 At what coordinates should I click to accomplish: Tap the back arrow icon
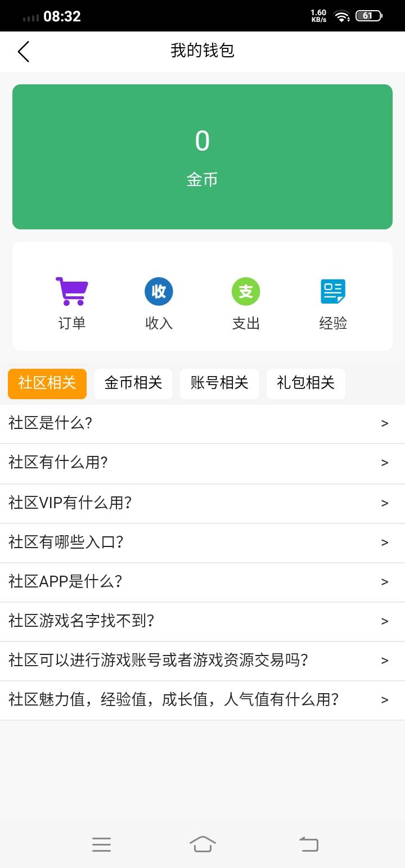tap(23, 52)
